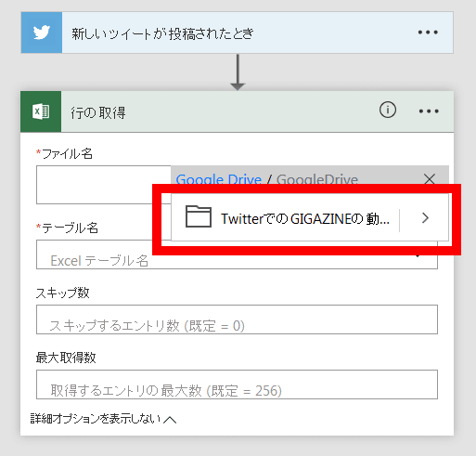
Task: Open the Excel テーブル名 dropdown
Action: (237, 254)
